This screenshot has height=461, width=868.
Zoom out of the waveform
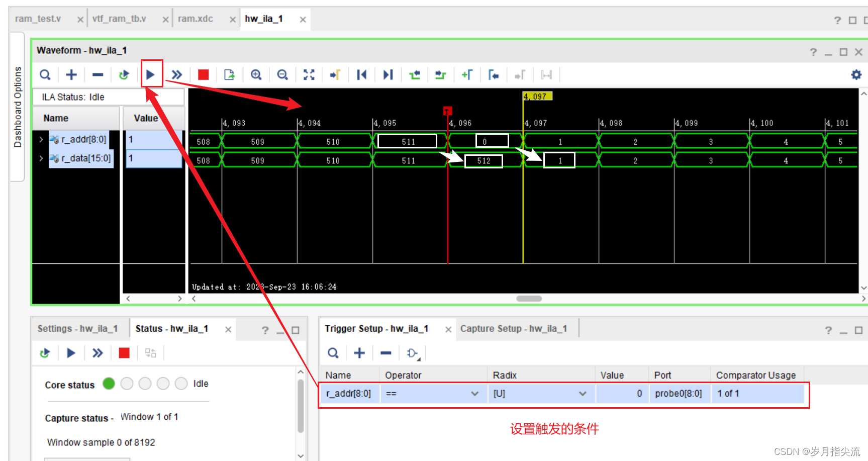coord(282,75)
